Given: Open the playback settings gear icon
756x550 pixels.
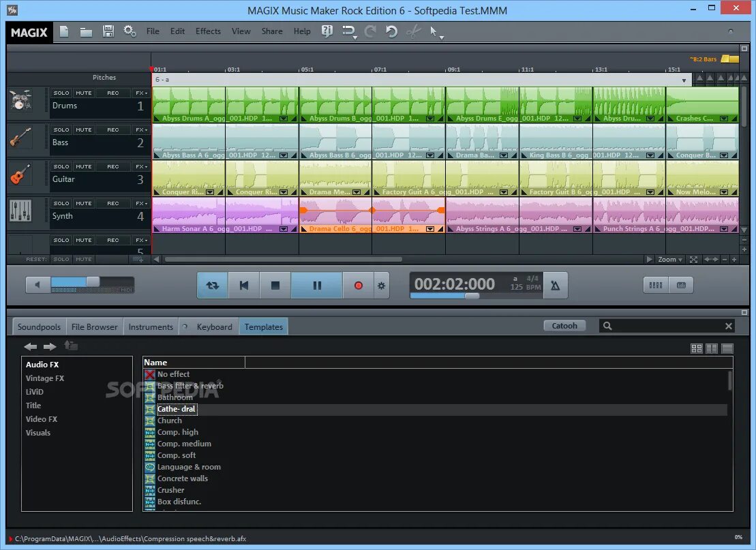Looking at the screenshot, I should tap(381, 286).
